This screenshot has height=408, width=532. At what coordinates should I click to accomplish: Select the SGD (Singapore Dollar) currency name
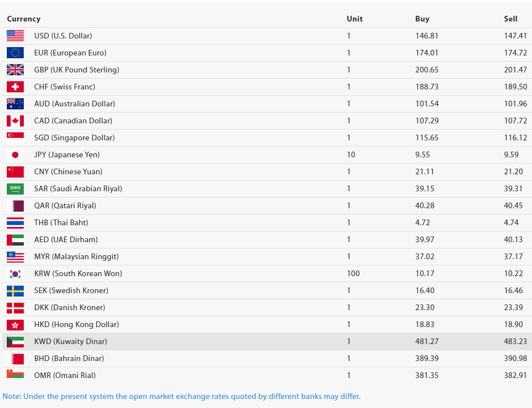click(74, 138)
